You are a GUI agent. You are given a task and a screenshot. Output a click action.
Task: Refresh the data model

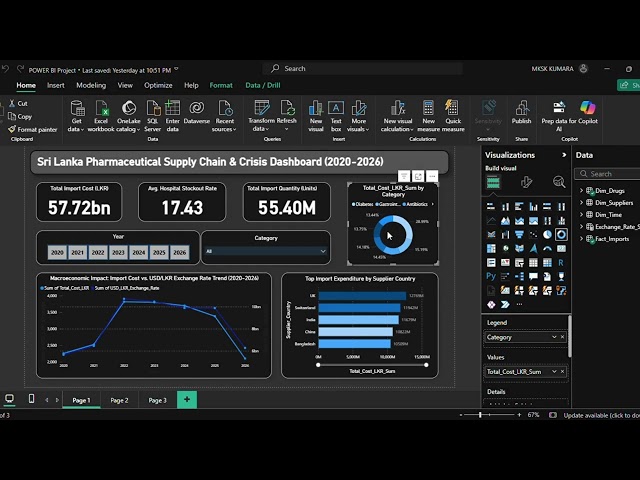[x=287, y=116]
